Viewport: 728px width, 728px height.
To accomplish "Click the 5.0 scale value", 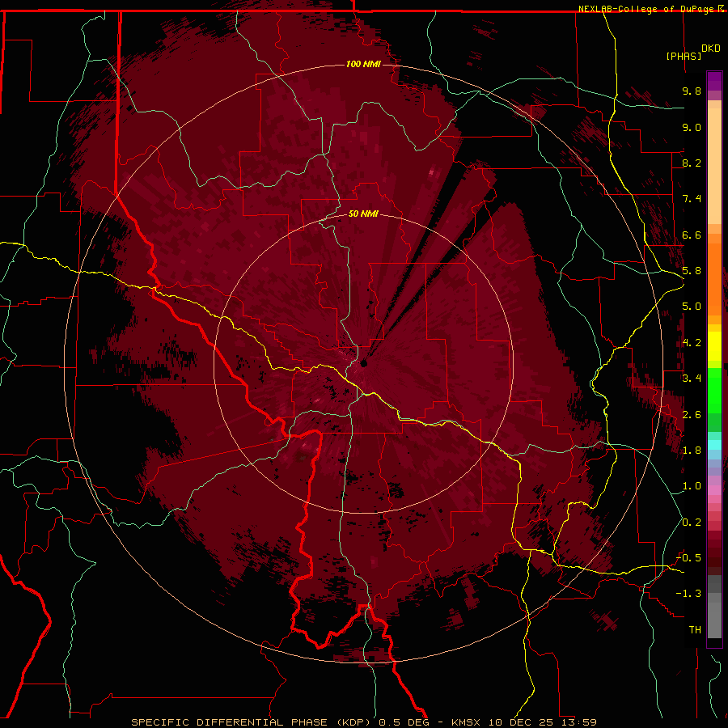I will click(692, 307).
